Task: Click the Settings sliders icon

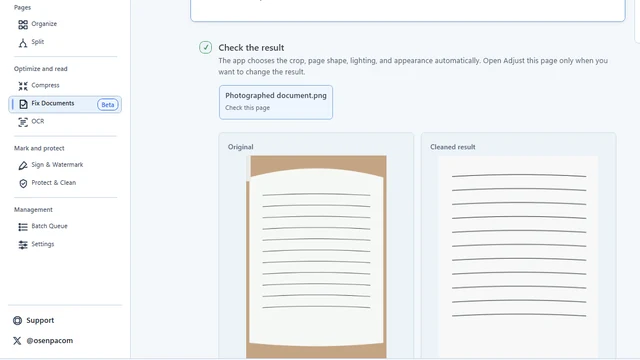Action: point(23,244)
